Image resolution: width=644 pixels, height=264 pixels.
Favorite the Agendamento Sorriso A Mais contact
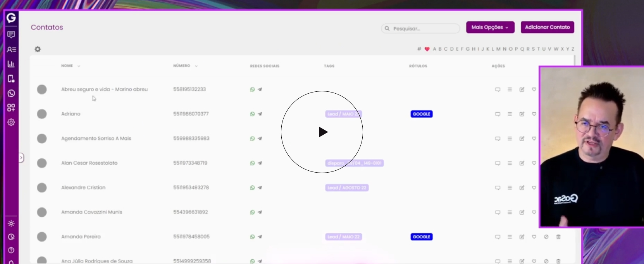coord(534,139)
